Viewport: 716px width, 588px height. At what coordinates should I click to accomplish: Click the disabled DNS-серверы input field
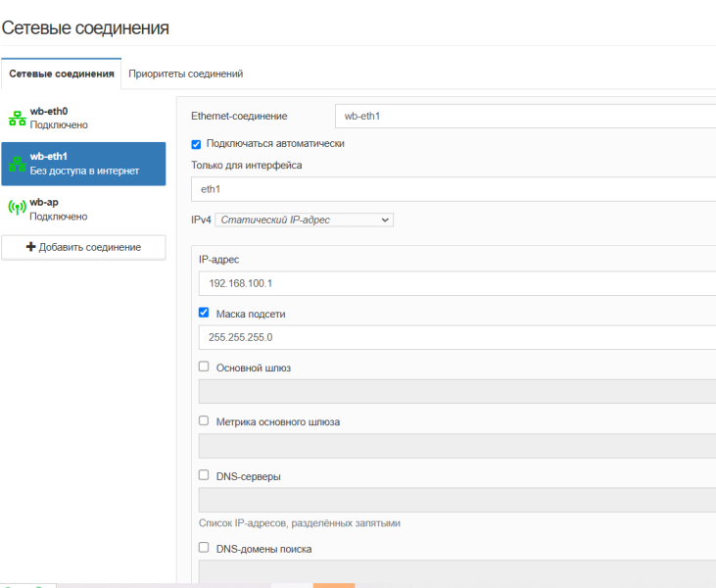point(457,500)
